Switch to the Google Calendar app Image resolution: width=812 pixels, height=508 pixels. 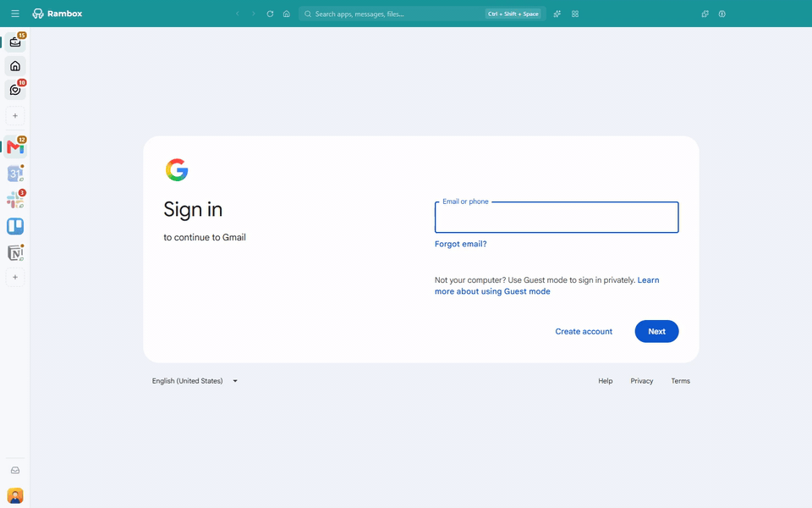click(x=15, y=174)
